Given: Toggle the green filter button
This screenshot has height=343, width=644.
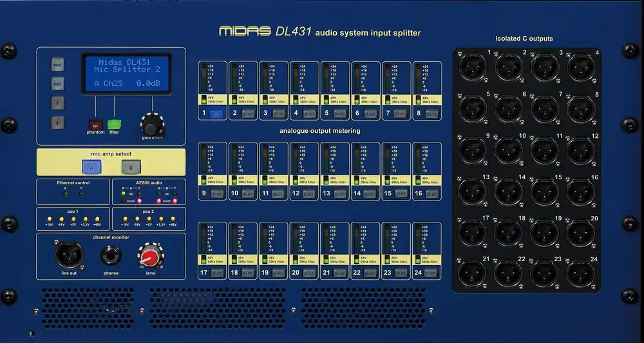Looking at the screenshot, I should 114,124.
